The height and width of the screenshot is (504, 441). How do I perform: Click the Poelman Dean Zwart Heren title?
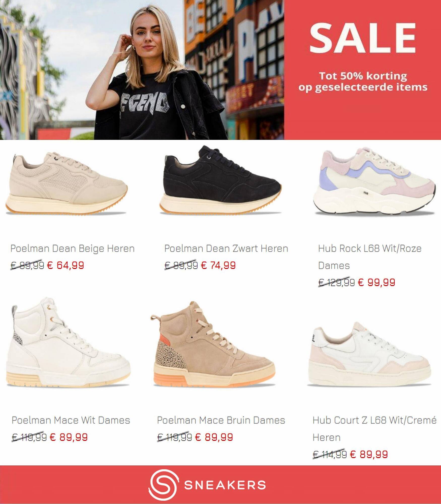pyautogui.click(x=226, y=249)
